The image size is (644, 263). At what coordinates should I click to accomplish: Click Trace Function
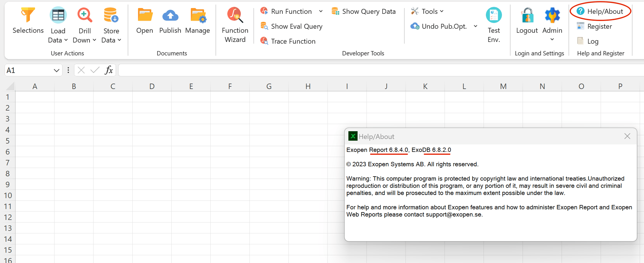click(288, 41)
